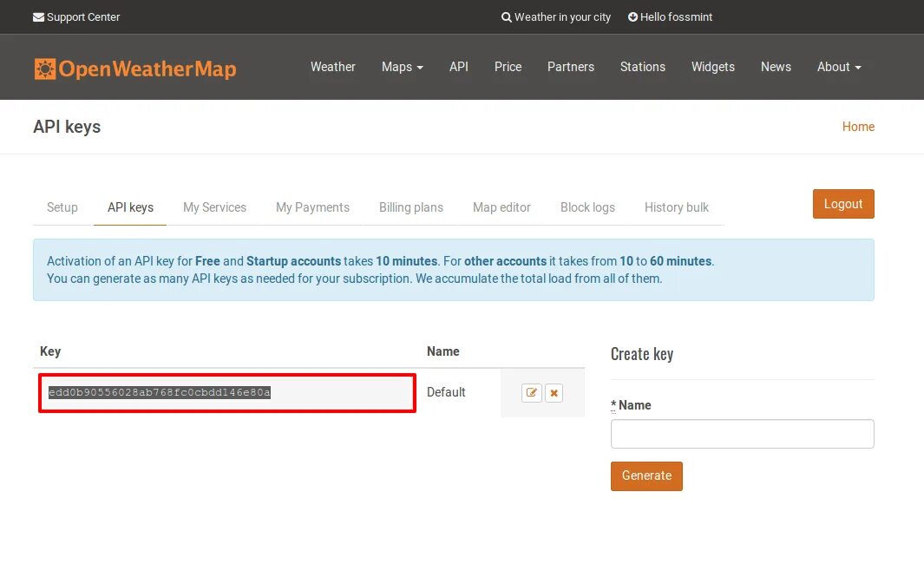Click the OpenWeatherMap sun logo
This screenshot has width=924, height=564.
[45, 69]
